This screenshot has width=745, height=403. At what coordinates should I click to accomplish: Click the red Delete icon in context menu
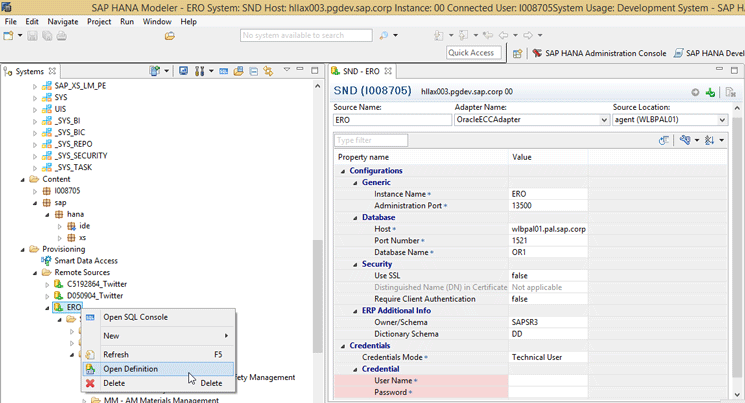pyautogui.click(x=90, y=383)
